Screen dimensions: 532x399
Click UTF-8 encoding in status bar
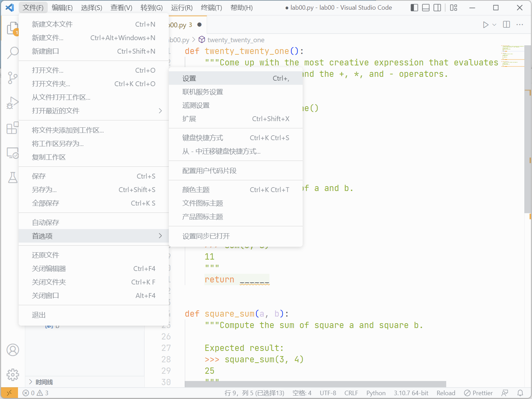pyautogui.click(x=328, y=393)
